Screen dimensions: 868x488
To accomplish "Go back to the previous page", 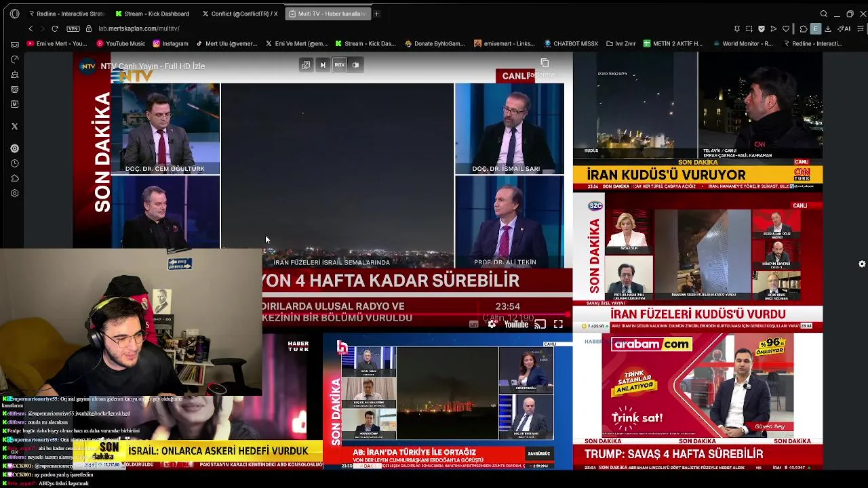I will [x=31, y=28].
